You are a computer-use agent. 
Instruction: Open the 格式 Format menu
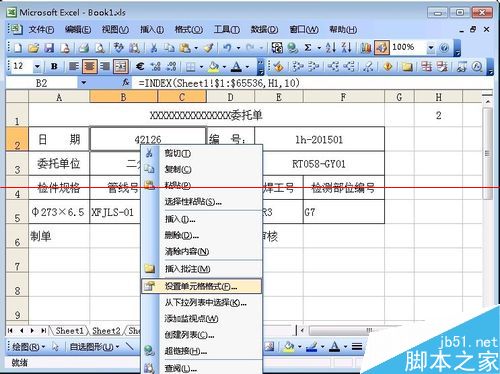click(189, 30)
